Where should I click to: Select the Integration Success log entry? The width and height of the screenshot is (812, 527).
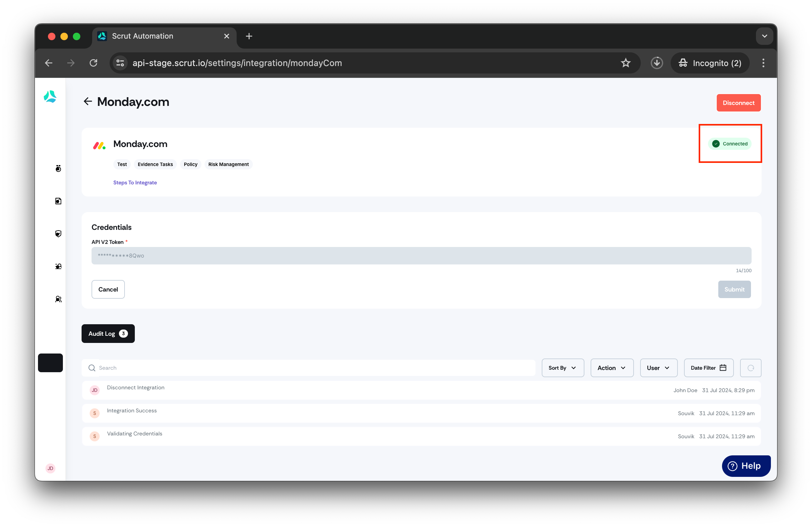[x=421, y=413]
